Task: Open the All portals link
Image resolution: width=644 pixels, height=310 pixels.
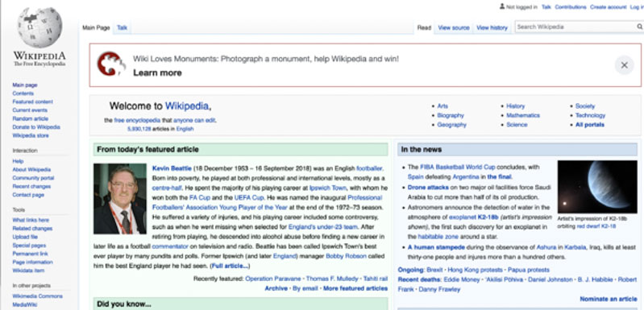Action: pos(590,125)
